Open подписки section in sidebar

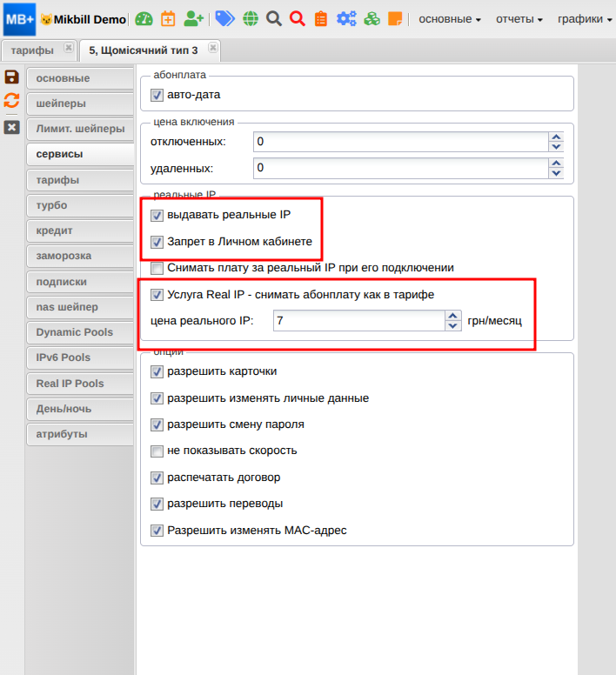click(80, 282)
